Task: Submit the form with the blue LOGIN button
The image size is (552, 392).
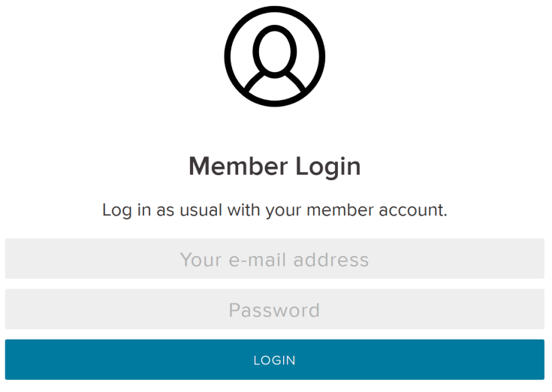Action: point(275,360)
